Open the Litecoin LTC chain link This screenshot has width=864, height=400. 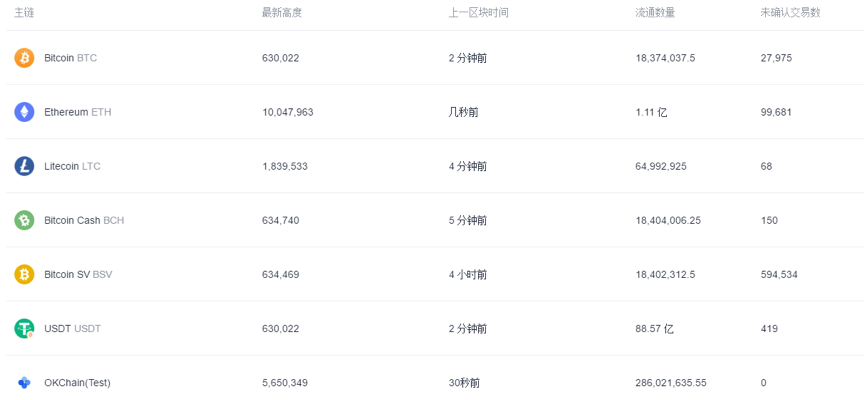[x=72, y=166]
